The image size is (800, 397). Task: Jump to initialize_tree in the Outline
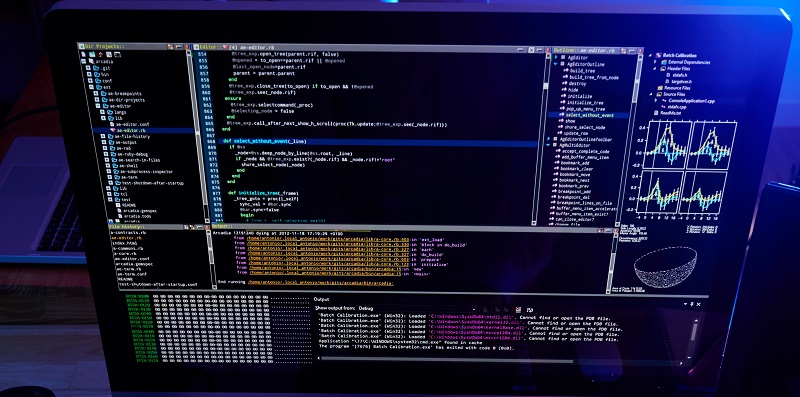(x=585, y=103)
